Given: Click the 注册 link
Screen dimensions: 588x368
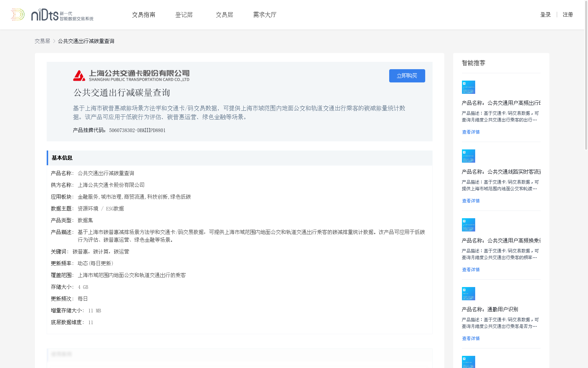Looking at the screenshot, I should tap(568, 15).
